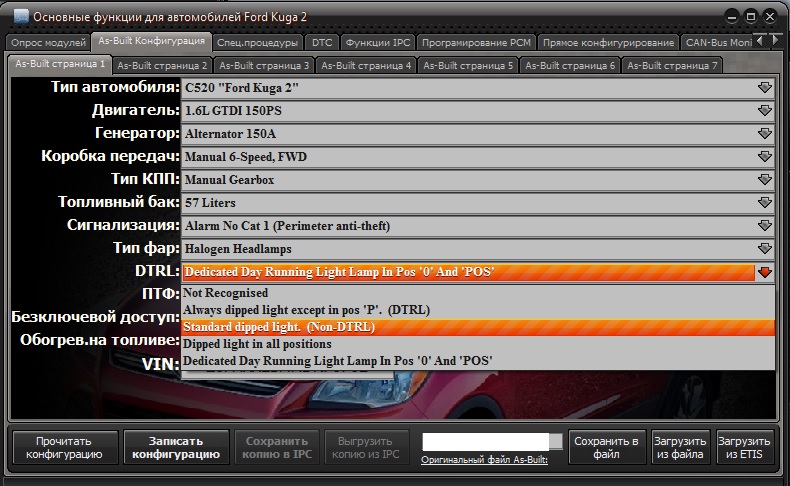Click the original As-Built file field
This screenshot has width=790, height=486.
485,441
